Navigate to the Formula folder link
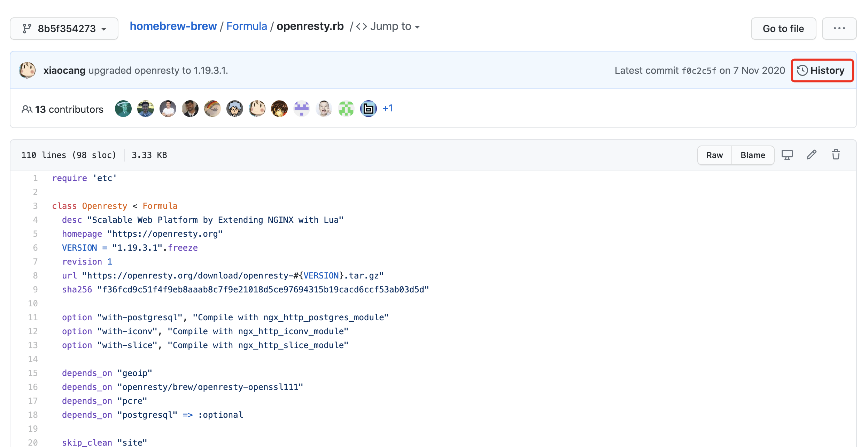 [x=247, y=26]
